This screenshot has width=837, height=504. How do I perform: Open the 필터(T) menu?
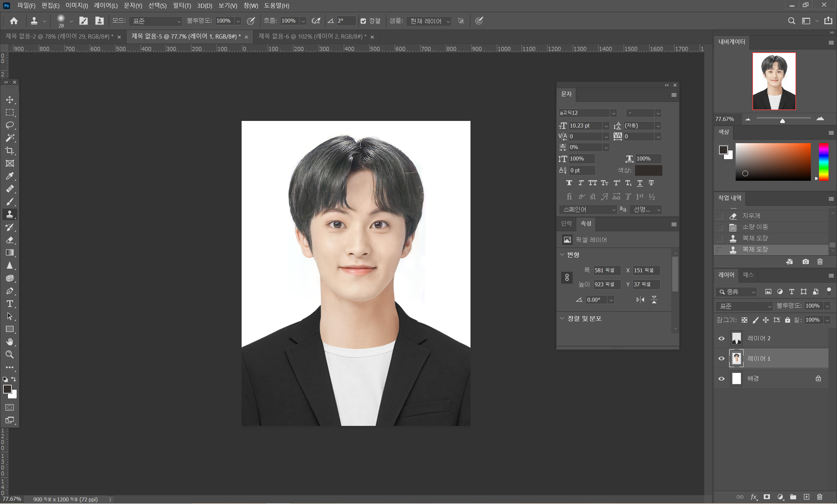(182, 6)
